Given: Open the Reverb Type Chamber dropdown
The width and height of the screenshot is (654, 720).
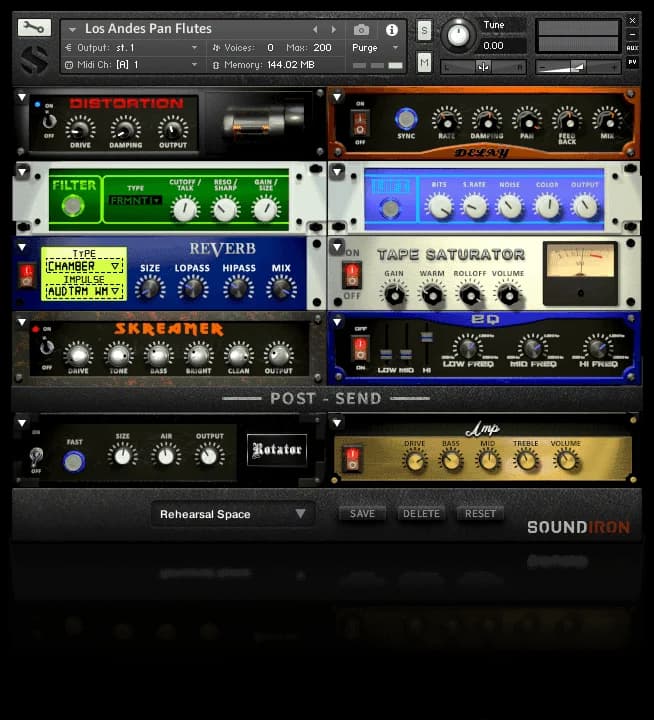Looking at the screenshot, I should point(83,266).
